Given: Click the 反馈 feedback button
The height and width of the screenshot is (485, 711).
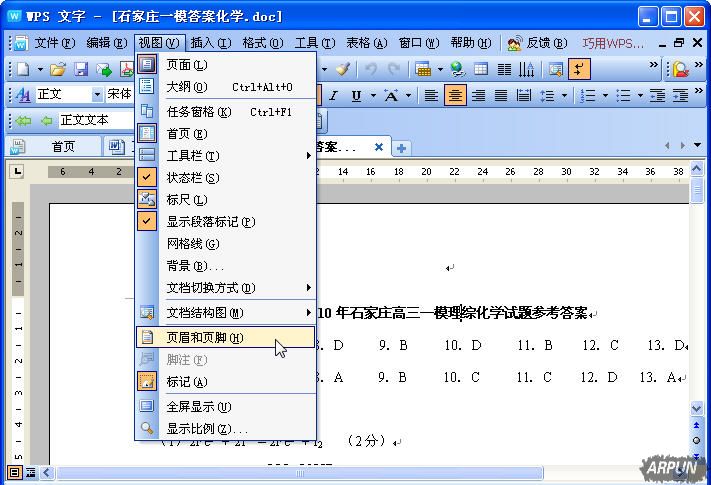Looking at the screenshot, I should pyautogui.click(x=537, y=43).
